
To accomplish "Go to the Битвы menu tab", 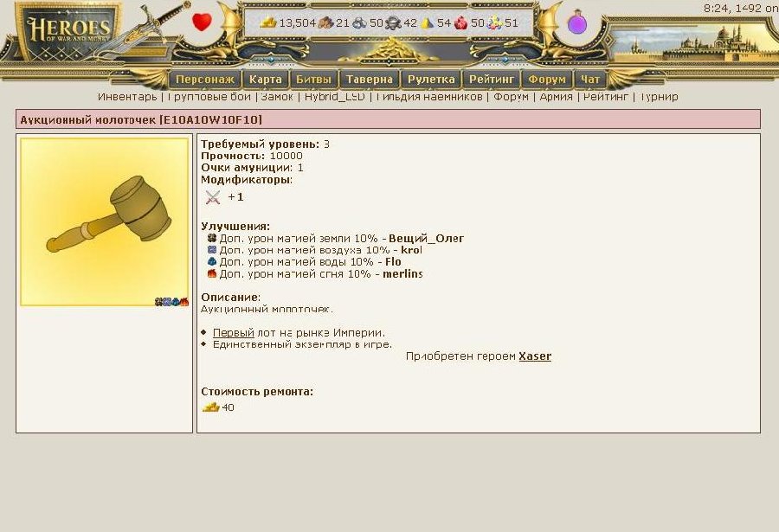I will (313, 80).
